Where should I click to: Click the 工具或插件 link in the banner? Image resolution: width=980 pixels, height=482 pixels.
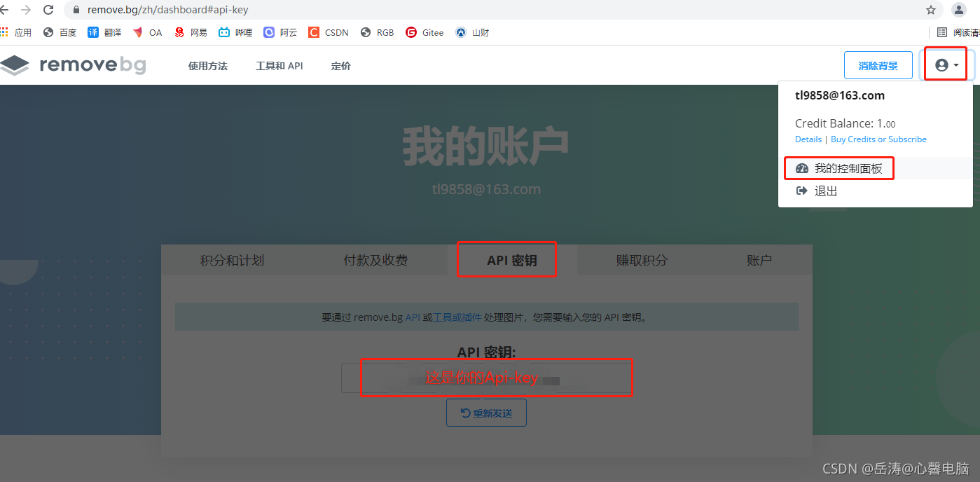pos(457,317)
